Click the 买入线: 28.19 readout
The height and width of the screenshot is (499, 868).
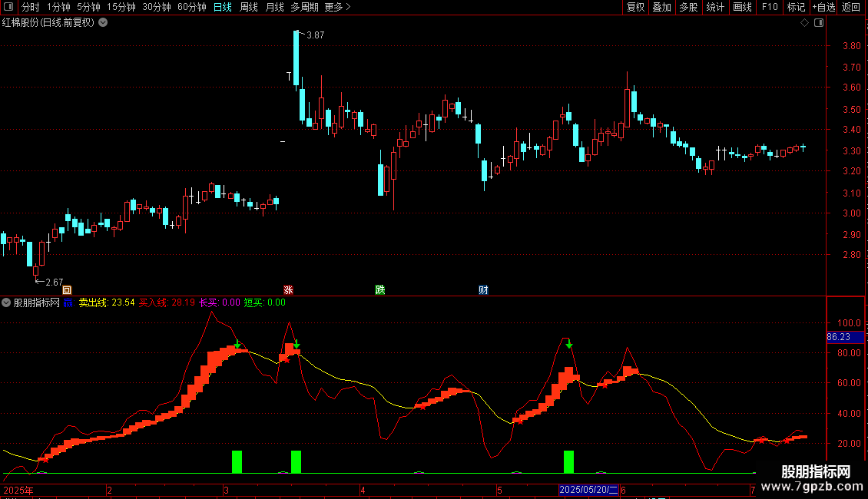(x=167, y=302)
